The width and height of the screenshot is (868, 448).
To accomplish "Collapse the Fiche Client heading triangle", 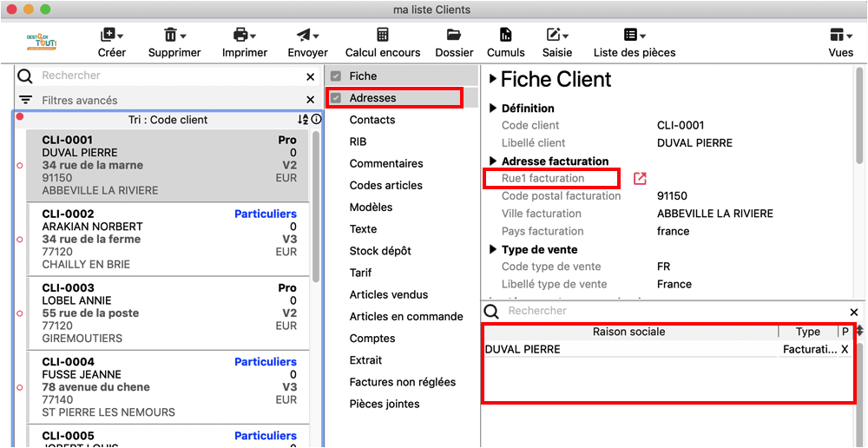I will (x=493, y=80).
